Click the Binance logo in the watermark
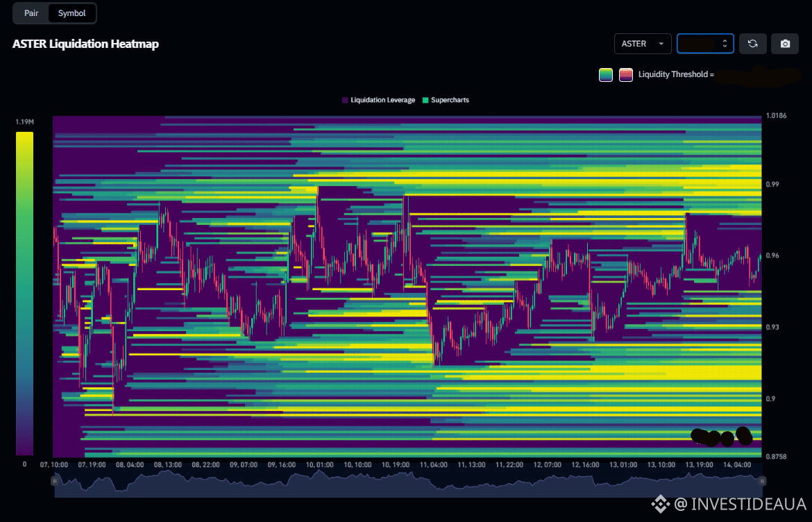Screen dimensions: 812x522 (x=657, y=503)
